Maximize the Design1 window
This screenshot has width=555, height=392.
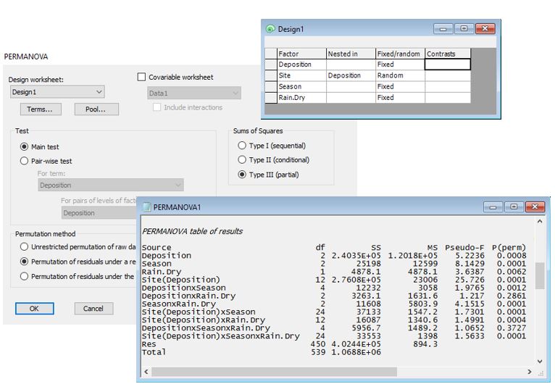pos(464,29)
